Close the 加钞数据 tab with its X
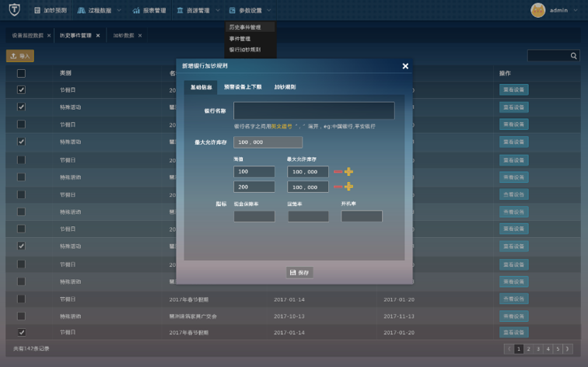The image size is (588, 367). click(140, 36)
